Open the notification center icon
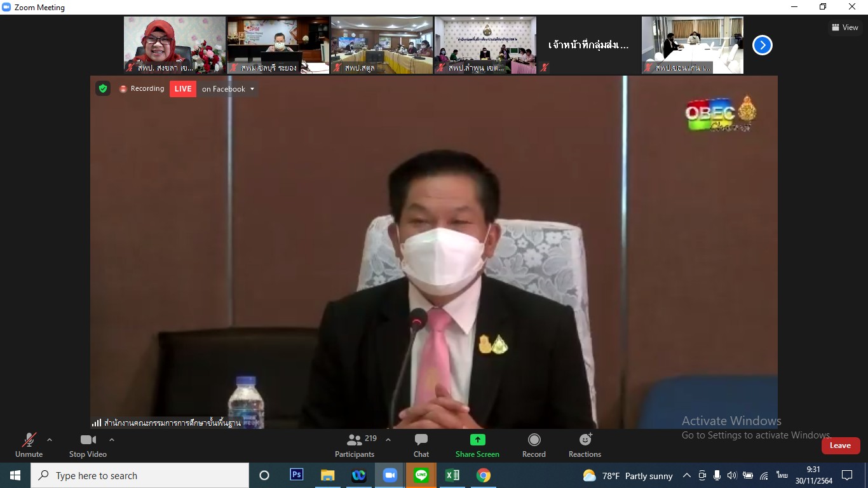Image resolution: width=868 pixels, height=488 pixels. [847, 475]
